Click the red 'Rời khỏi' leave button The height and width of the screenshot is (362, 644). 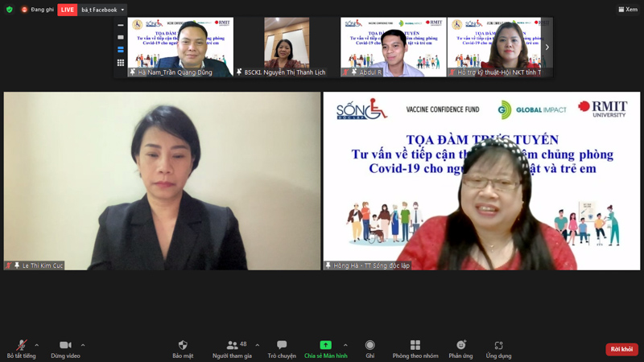click(621, 349)
